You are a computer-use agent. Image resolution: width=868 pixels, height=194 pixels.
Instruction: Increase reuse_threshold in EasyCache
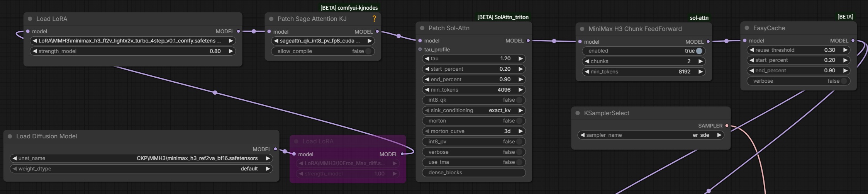pyautogui.click(x=845, y=50)
